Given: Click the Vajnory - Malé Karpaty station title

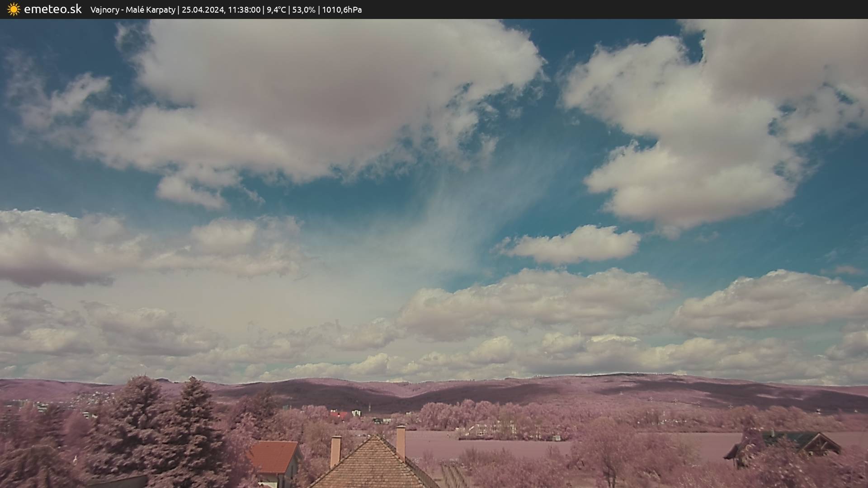Looking at the screenshot, I should tap(132, 10).
